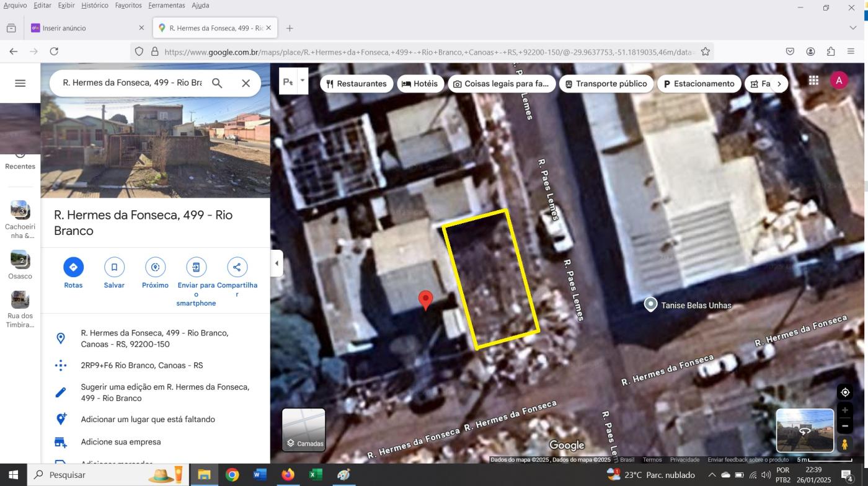The width and height of the screenshot is (868, 486).
Task: Click the show my location icon
Action: pyautogui.click(x=844, y=392)
